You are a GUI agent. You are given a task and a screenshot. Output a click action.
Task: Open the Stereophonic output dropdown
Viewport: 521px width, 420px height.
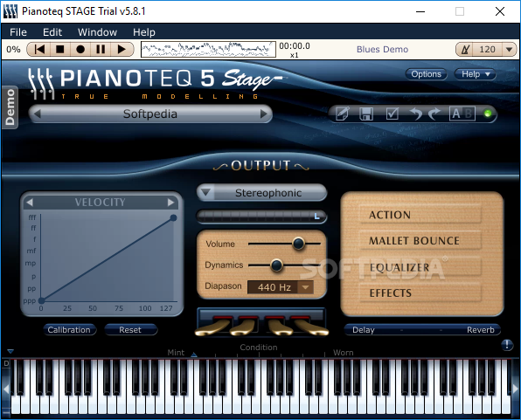tap(262, 193)
